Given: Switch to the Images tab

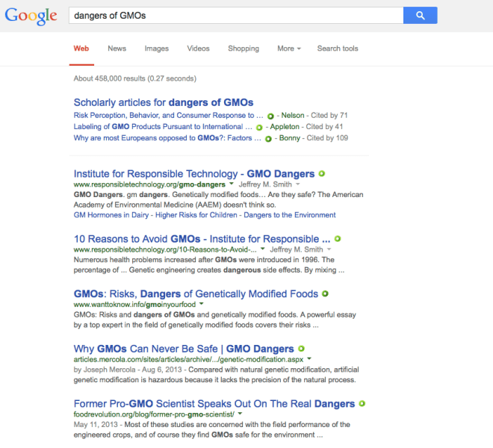Looking at the screenshot, I should [157, 49].
